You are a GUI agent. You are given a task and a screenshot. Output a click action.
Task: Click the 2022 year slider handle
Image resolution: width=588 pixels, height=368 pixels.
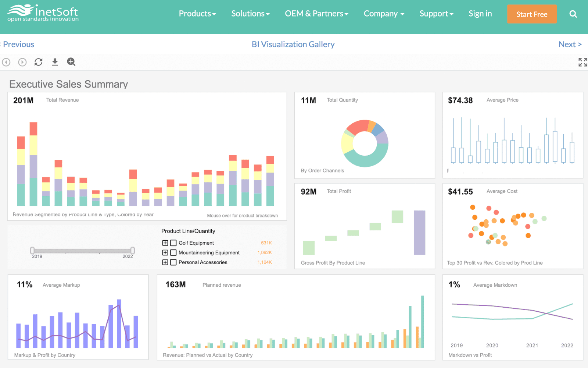133,250
